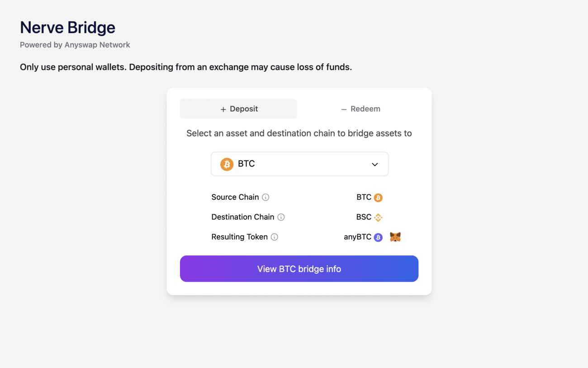Click the MetaMask fox icon
This screenshot has height=368, width=588.
click(x=395, y=237)
